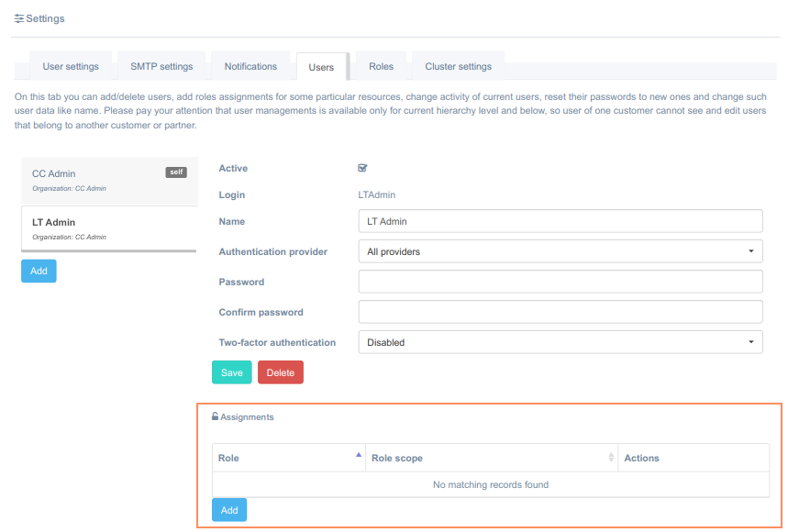Focus the Name input field

pyautogui.click(x=560, y=221)
